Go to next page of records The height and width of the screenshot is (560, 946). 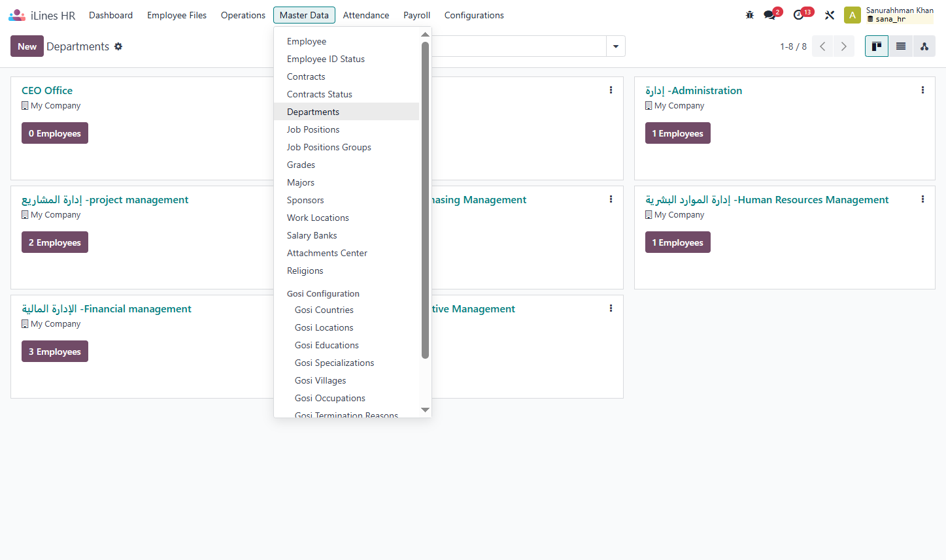click(x=844, y=46)
